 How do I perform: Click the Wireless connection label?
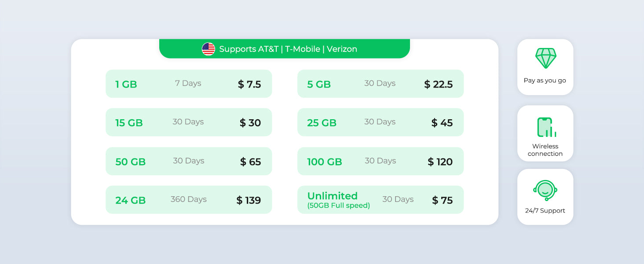[545, 150]
